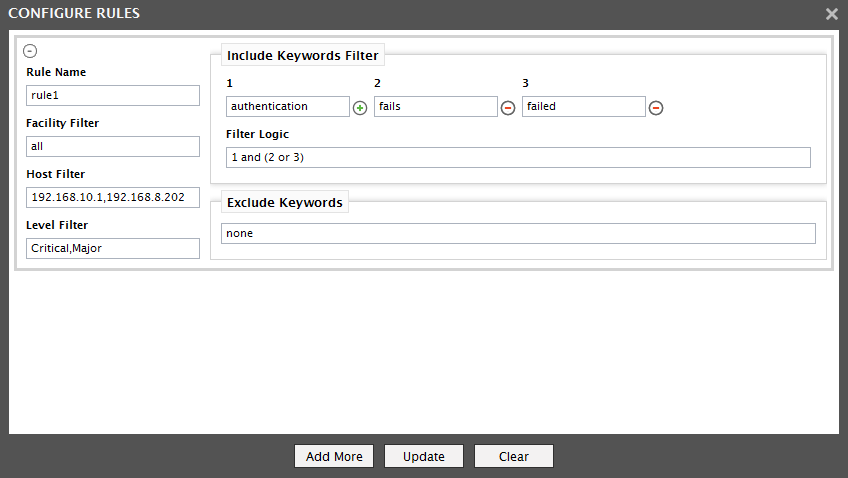
Task: Add another keyword with the green plus icon
Action: pos(360,108)
